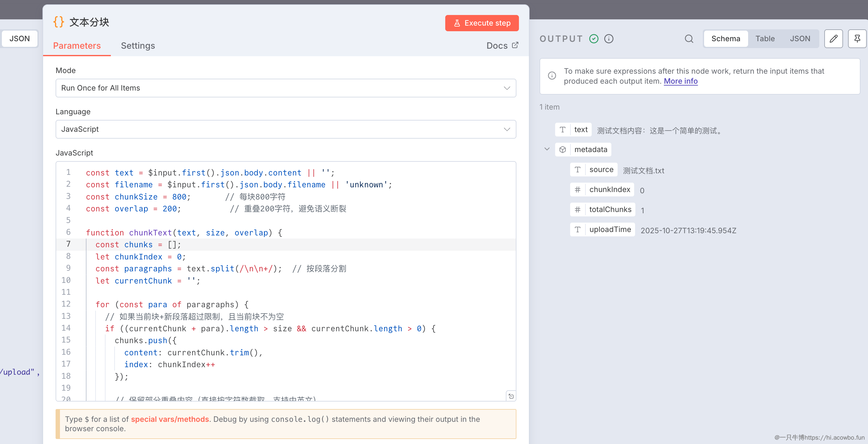The height and width of the screenshot is (444, 868).
Task: Switch to the Settings tab
Action: (x=138, y=46)
